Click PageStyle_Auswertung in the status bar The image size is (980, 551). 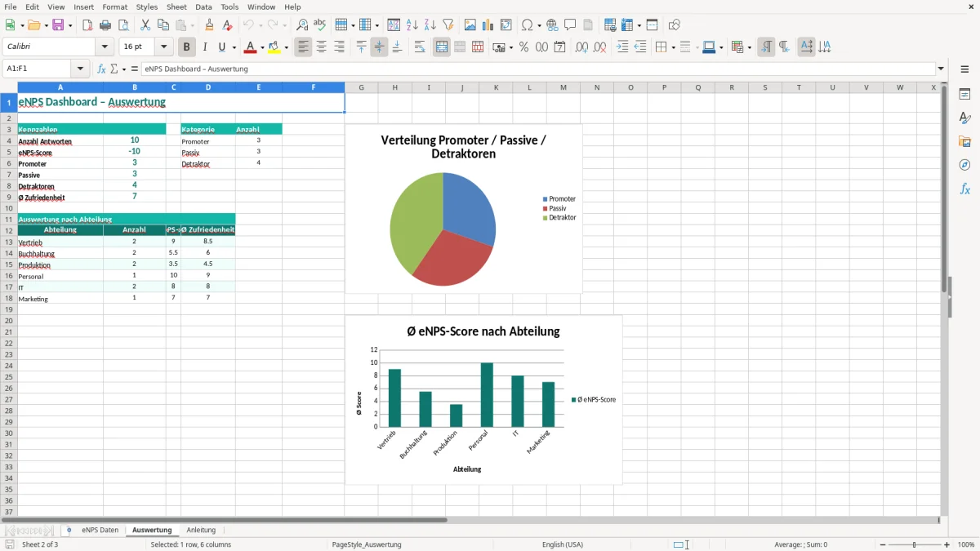(367, 544)
